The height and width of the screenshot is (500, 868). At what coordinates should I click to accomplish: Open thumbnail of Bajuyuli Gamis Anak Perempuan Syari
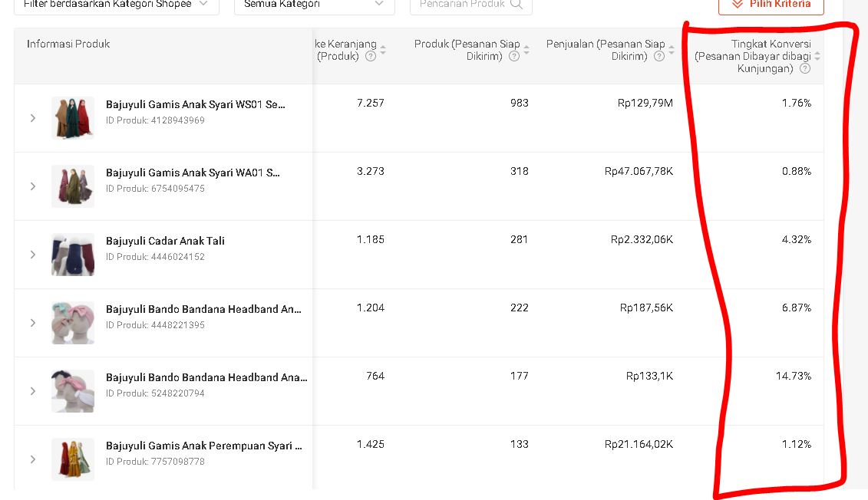click(x=73, y=459)
